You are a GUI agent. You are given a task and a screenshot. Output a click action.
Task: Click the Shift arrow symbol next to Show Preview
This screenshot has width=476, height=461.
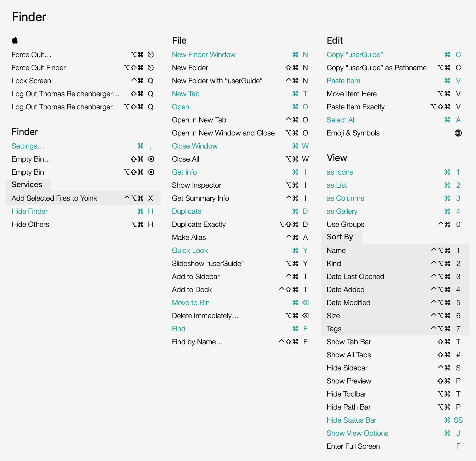click(441, 381)
